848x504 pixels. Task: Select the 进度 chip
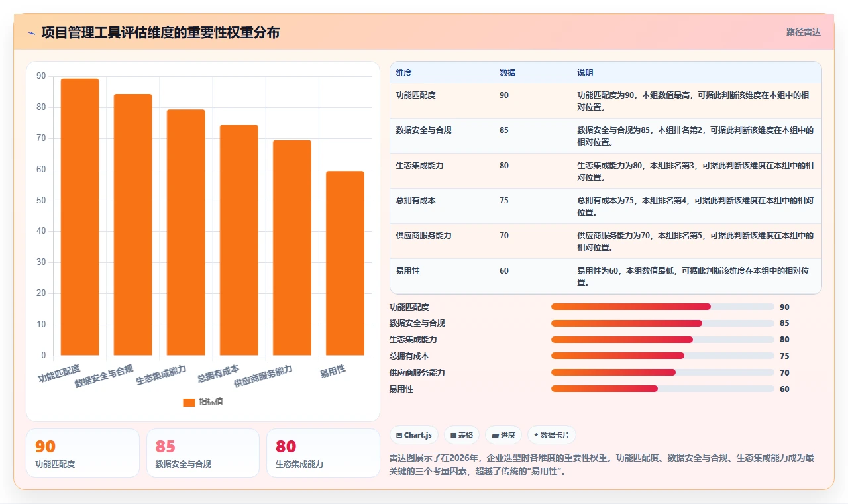coord(503,435)
